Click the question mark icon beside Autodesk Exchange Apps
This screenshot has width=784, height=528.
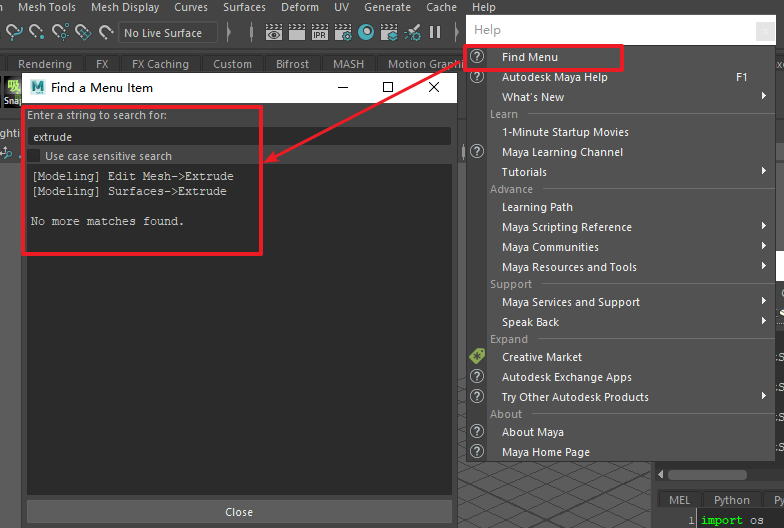pos(477,376)
